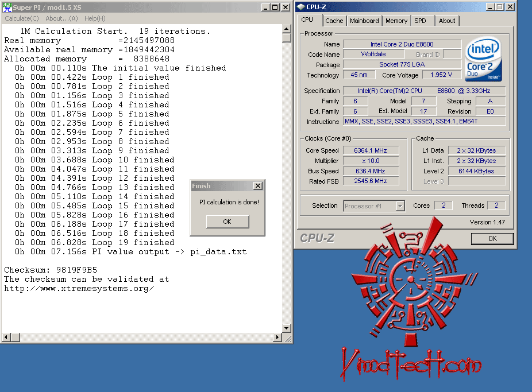This screenshot has height=392, width=532.
Task: Open the Help(H) menu in Super PI
Action: click(x=95, y=18)
